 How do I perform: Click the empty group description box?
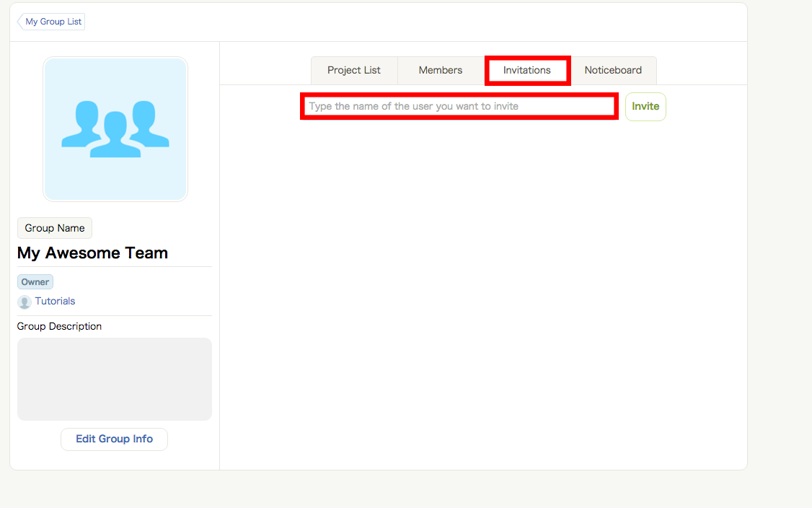(x=115, y=379)
